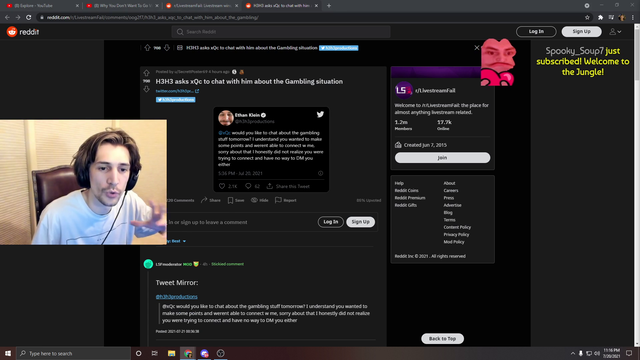Click Sign Up in comment box

(360, 222)
